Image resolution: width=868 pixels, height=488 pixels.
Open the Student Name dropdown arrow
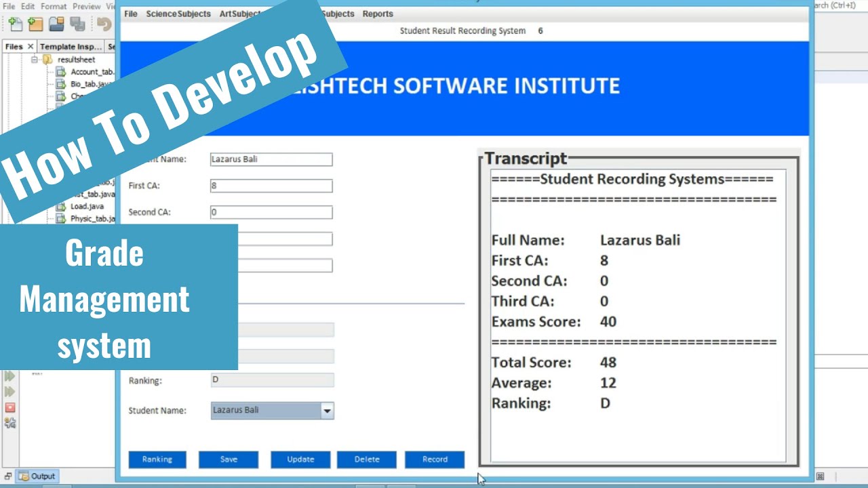click(327, 411)
